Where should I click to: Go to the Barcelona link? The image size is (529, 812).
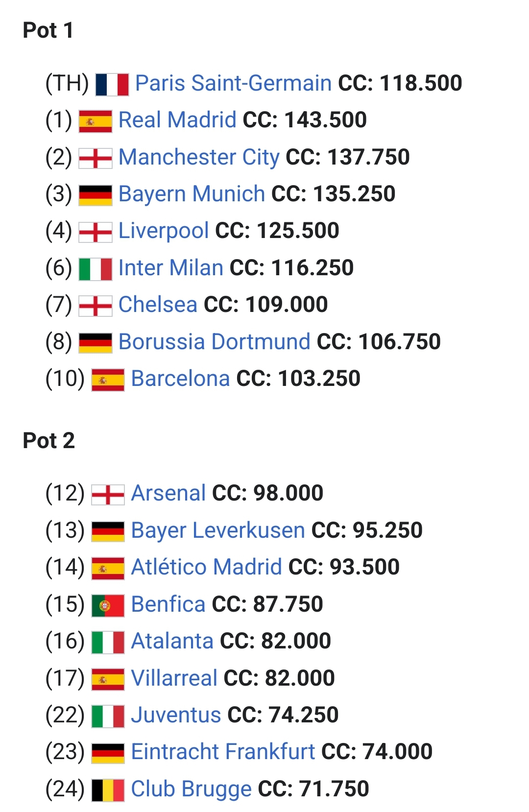click(x=180, y=379)
